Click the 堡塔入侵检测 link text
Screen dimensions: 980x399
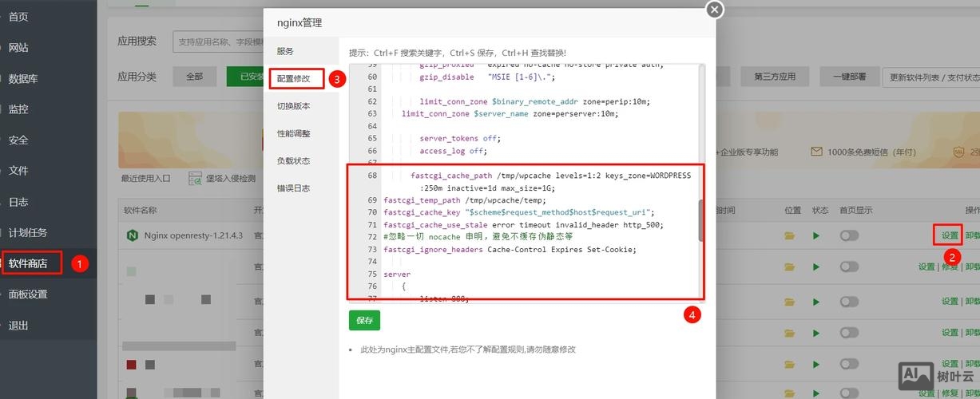click(x=231, y=179)
